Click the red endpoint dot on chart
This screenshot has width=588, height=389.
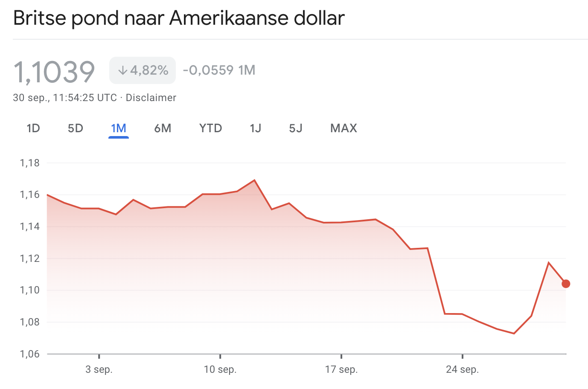click(566, 284)
